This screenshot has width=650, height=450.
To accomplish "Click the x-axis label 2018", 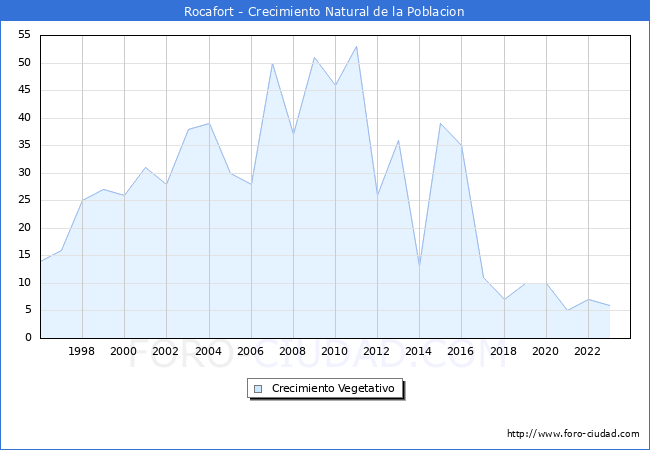I will [x=503, y=351].
